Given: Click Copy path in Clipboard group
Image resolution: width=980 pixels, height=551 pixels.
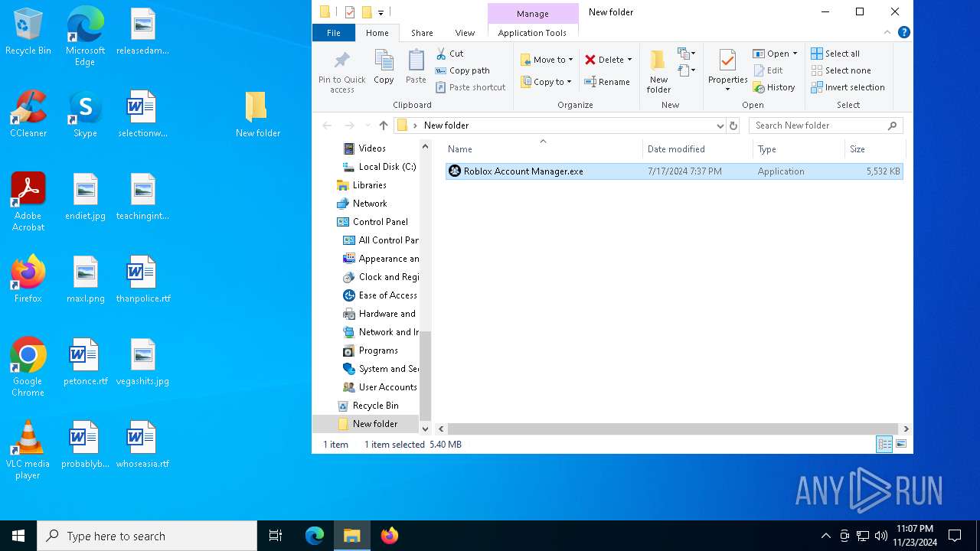Looking at the screenshot, I should point(462,70).
